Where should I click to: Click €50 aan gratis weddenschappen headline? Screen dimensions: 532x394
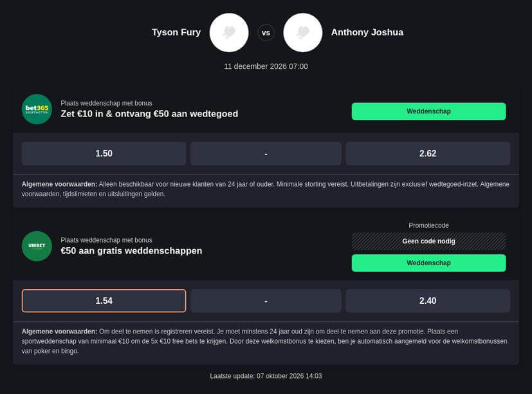coord(131,250)
